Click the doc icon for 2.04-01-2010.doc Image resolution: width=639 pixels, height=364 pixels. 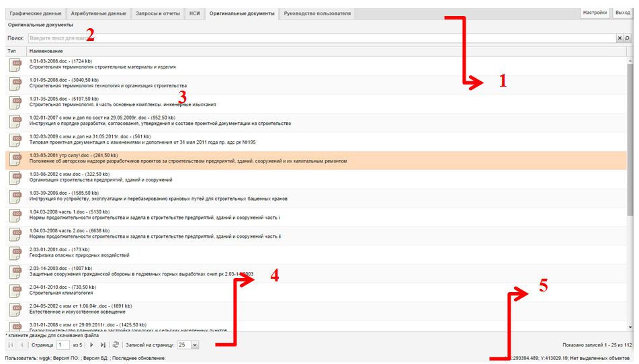[15, 291]
